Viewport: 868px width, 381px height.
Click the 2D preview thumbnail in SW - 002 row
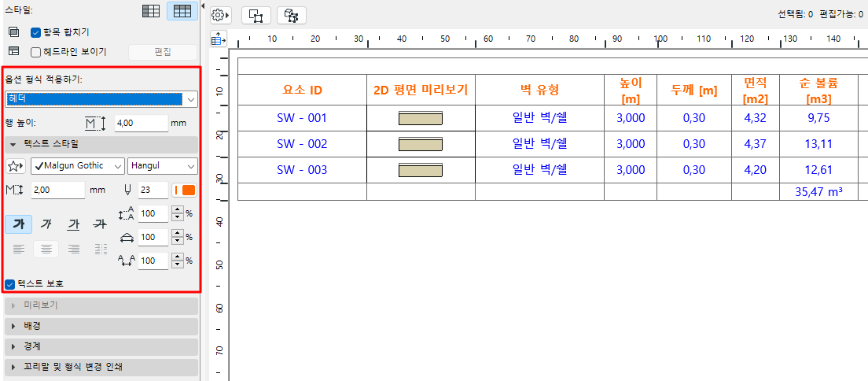click(x=421, y=144)
